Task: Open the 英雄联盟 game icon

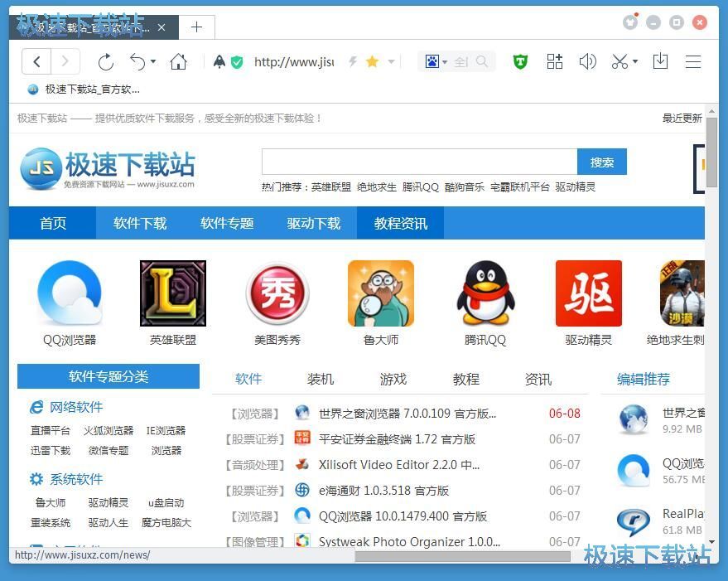Action: click(173, 293)
